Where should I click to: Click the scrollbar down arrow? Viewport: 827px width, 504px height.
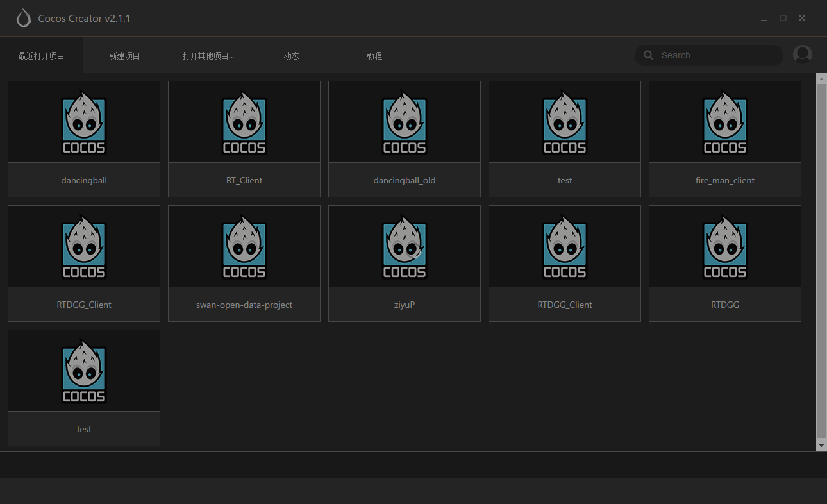coord(821,446)
